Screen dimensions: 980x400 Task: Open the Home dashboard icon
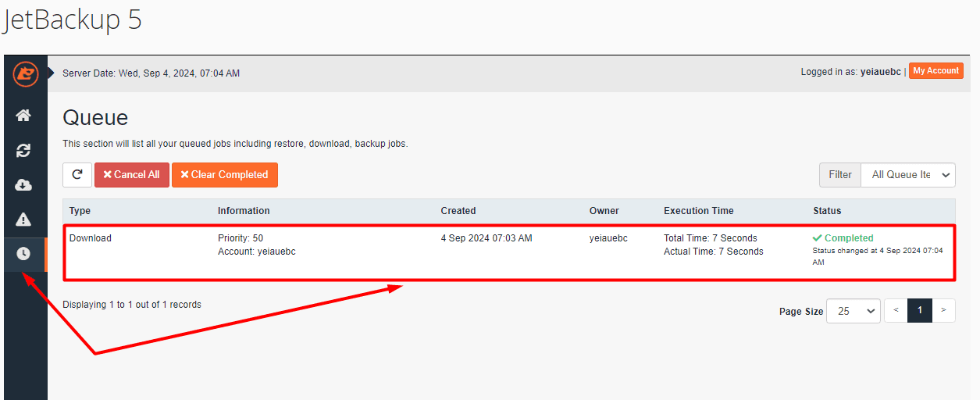coord(23,116)
